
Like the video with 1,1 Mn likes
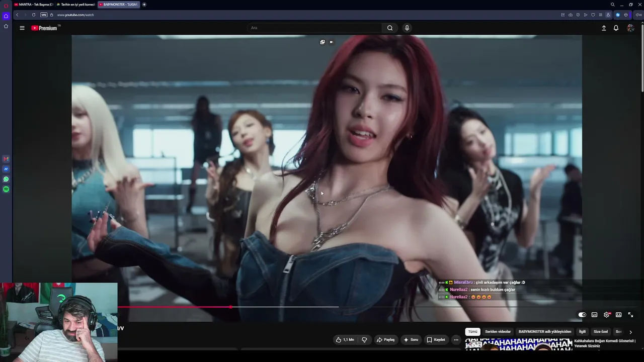[345, 340]
